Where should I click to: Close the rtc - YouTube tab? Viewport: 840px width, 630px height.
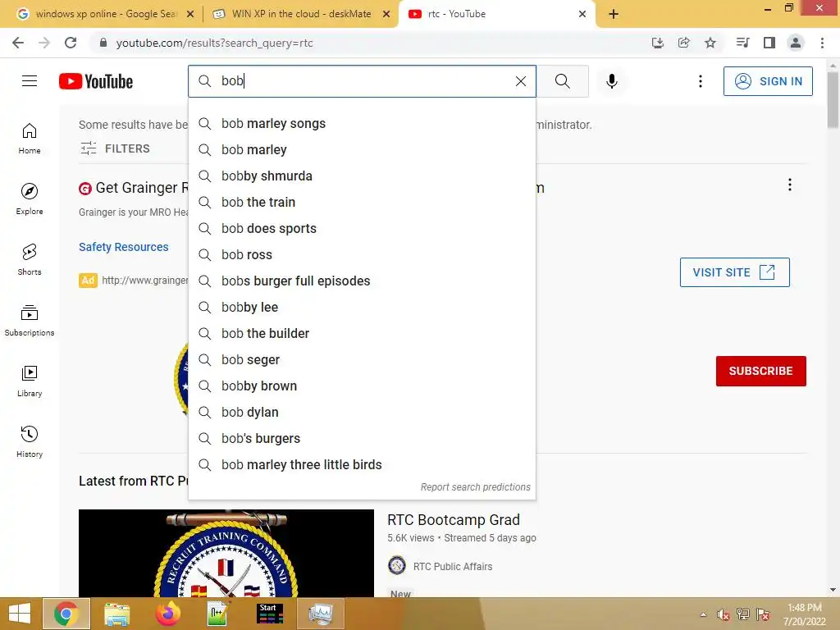[583, 14]
